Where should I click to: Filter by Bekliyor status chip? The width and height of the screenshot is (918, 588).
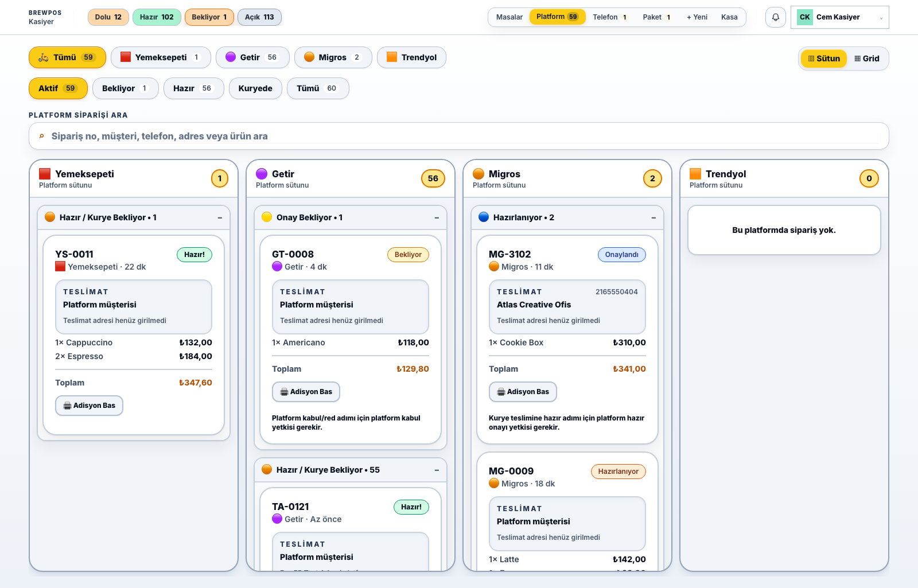tap(125, 88)
